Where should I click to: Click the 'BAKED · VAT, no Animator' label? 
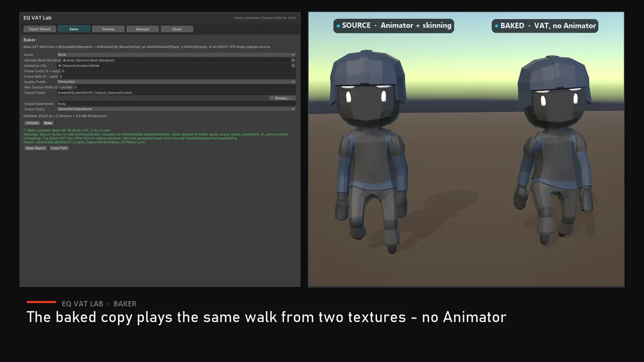tap(545, 25)
